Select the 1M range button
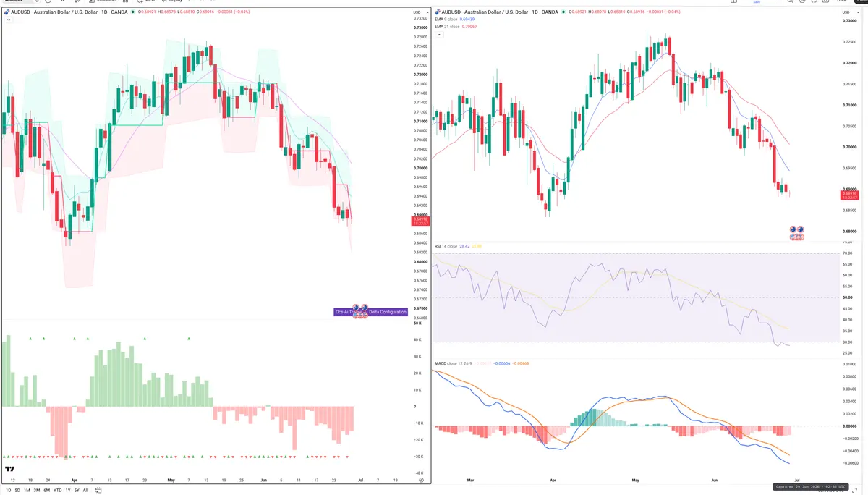Image resolution: width=868 pixels, height=495 pixels. pyautogui.click(x=27, y=490)
